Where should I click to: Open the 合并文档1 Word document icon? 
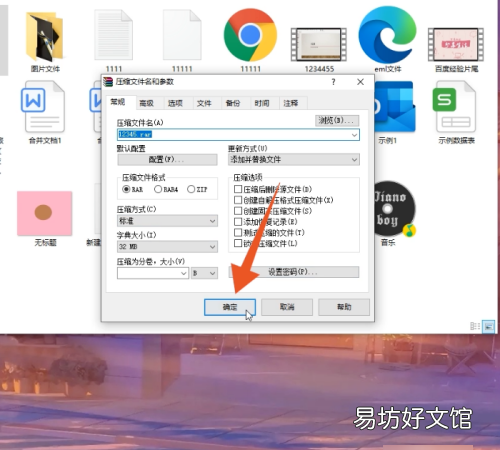(x=44, y=107)
